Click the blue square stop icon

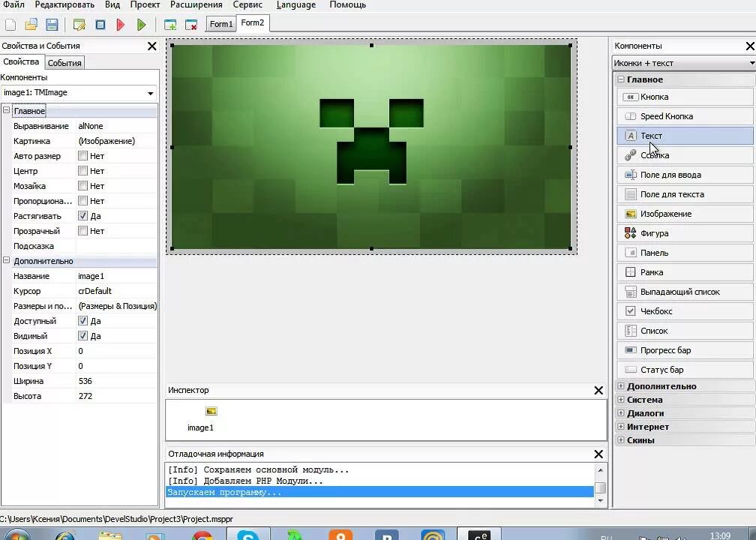coord(100,25)
